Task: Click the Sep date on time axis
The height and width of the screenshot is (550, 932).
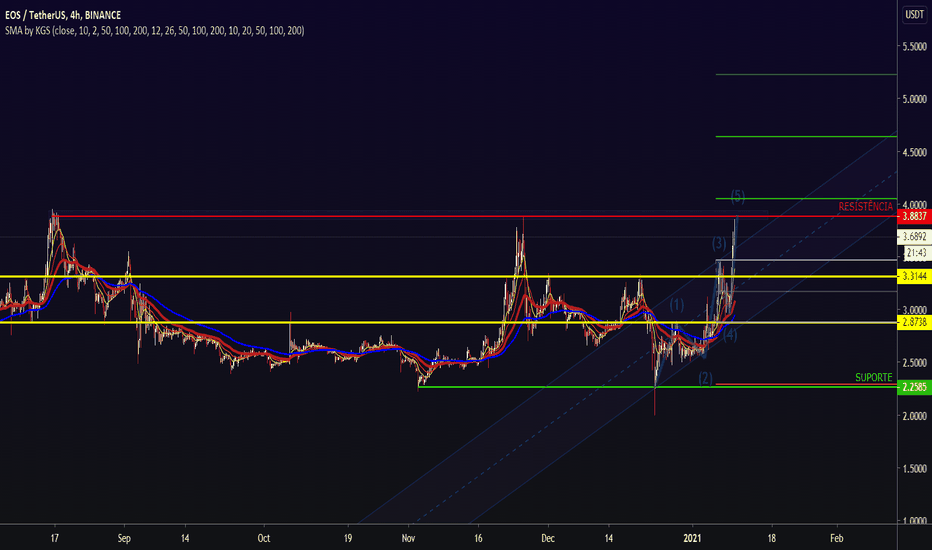Action: pyautogui.click(x=124, y=538)
